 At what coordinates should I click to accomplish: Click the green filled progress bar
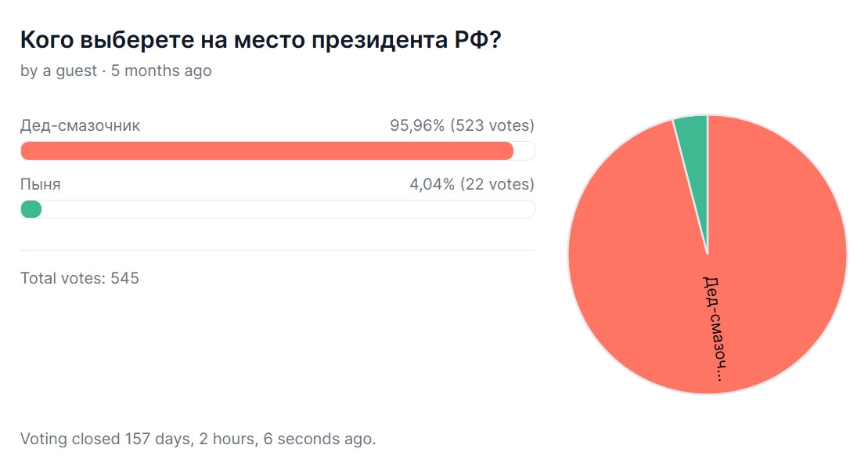tap(31, 209)
